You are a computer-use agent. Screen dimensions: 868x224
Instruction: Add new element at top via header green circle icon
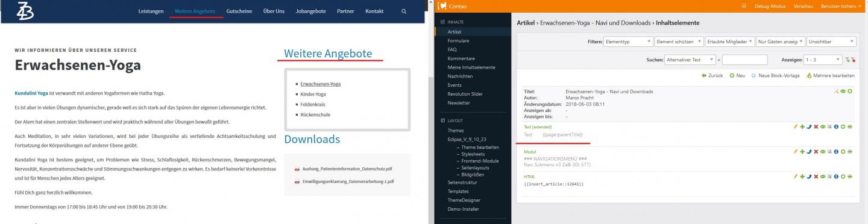point(850,91)
